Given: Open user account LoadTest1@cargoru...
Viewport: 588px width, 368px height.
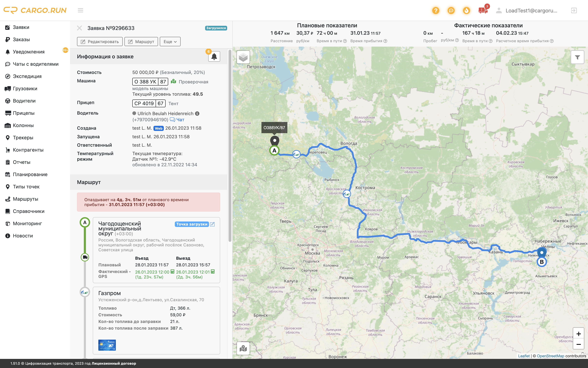Looking at the screenshot, I should point(527,11).
